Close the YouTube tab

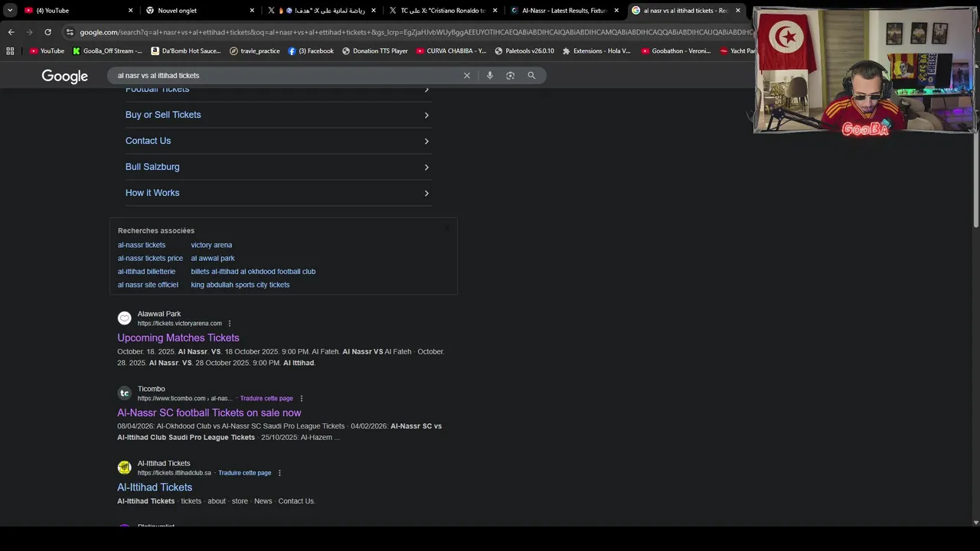coord(130,11)
